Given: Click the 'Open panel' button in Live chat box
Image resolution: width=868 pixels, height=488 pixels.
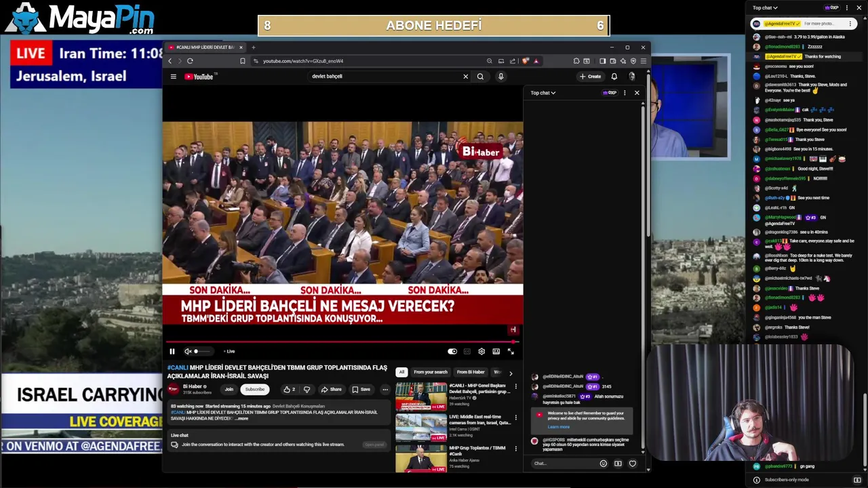Looking at the screenshot, I should (x=374, y=445).
